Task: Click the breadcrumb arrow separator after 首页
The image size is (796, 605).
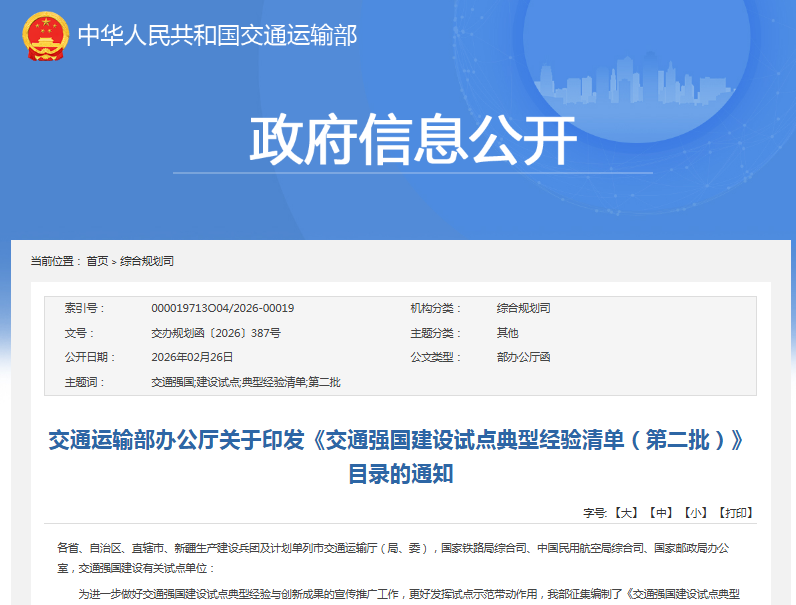Action: (114, 262)
